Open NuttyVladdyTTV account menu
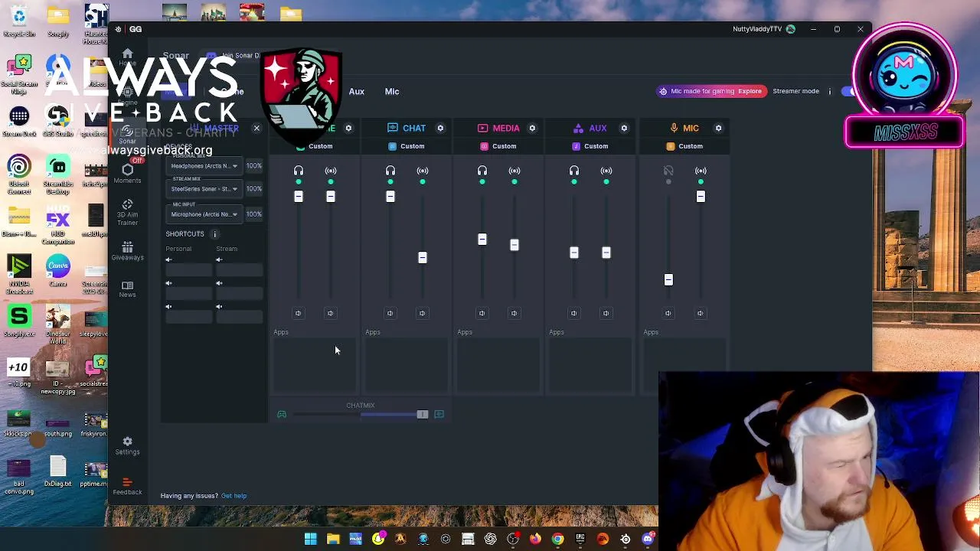The width and height of the screenshot is (980, 551). coord(764,29)
